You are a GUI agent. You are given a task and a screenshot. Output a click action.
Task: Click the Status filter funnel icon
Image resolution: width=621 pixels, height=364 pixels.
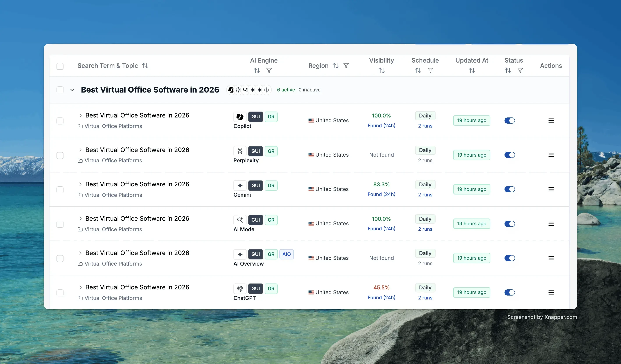click(520, 71)
